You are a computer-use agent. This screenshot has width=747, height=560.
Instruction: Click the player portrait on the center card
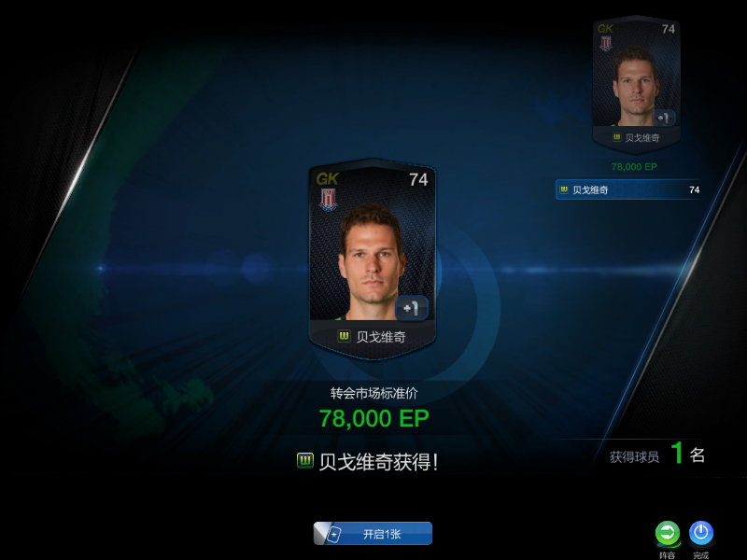[372, 261]
